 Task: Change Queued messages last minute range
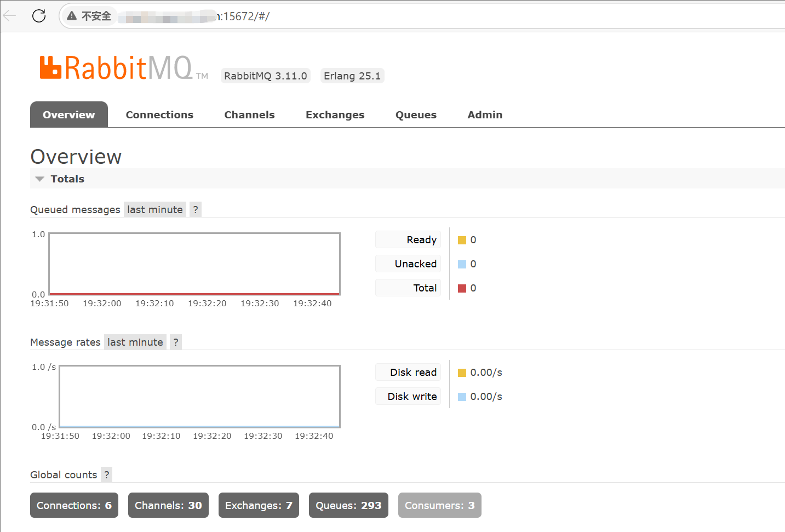click(x=155, y=209)
